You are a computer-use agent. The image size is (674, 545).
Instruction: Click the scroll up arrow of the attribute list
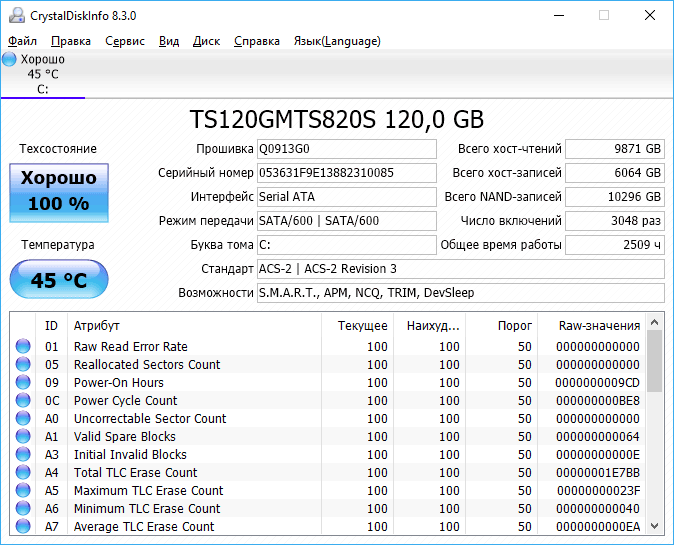pyautogui.click(x=655, y=322)
